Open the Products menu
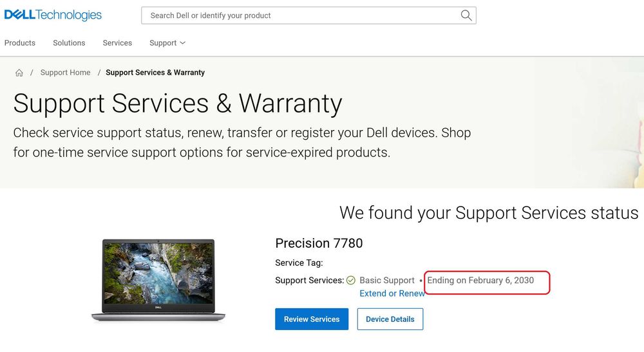Image resolution: width=644 pixels, height=352 pixels. (x=20, y=43)
